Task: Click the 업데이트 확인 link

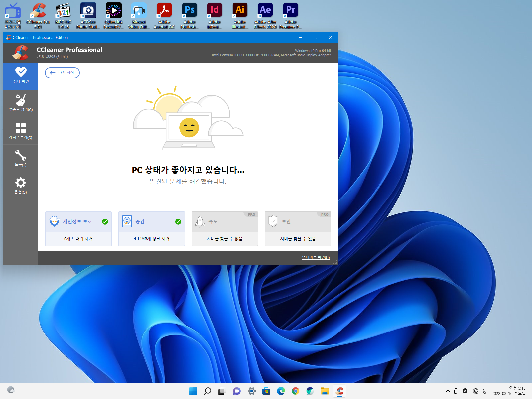Action: (x=316, y=257)
